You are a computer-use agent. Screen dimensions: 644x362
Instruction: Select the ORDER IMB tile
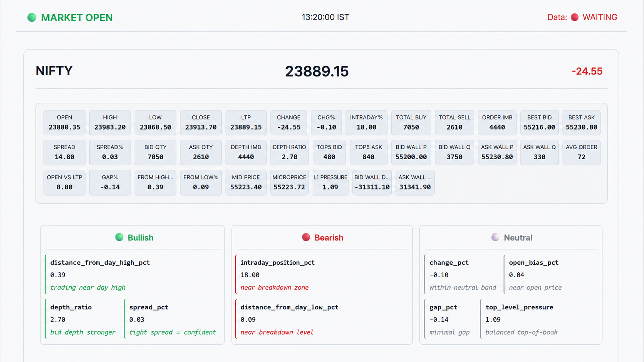coord(497,123)
